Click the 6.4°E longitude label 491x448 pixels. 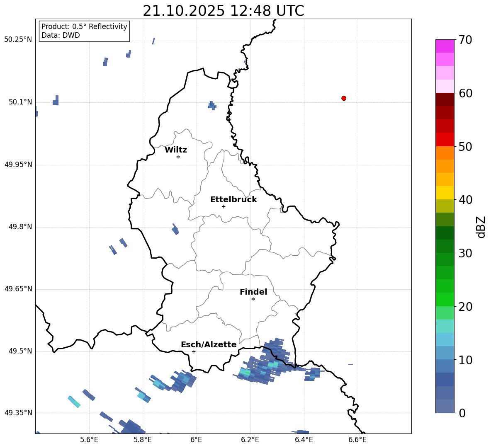[x=304, y=440]
